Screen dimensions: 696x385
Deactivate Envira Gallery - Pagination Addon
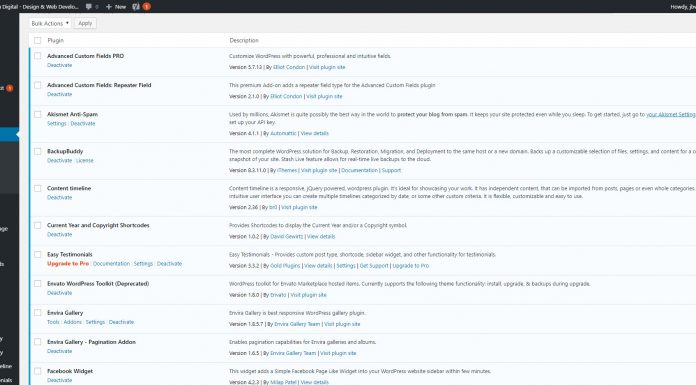coord(59,351)
